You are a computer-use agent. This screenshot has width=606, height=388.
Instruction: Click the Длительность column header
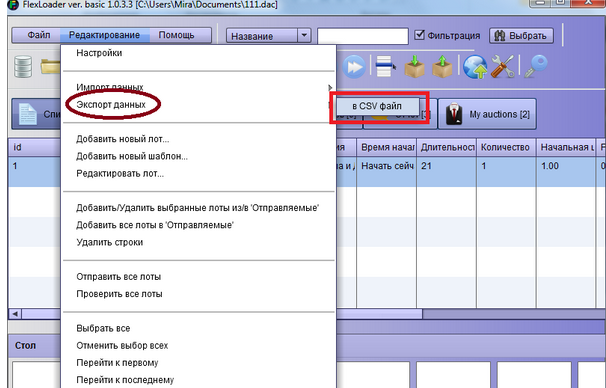tap(446, 148)
